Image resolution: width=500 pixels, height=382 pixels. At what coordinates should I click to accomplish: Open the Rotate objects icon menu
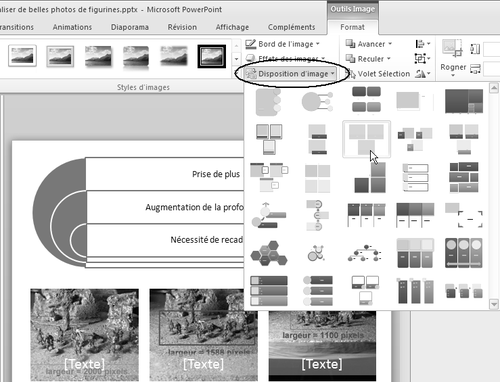[x=423, y=74]
